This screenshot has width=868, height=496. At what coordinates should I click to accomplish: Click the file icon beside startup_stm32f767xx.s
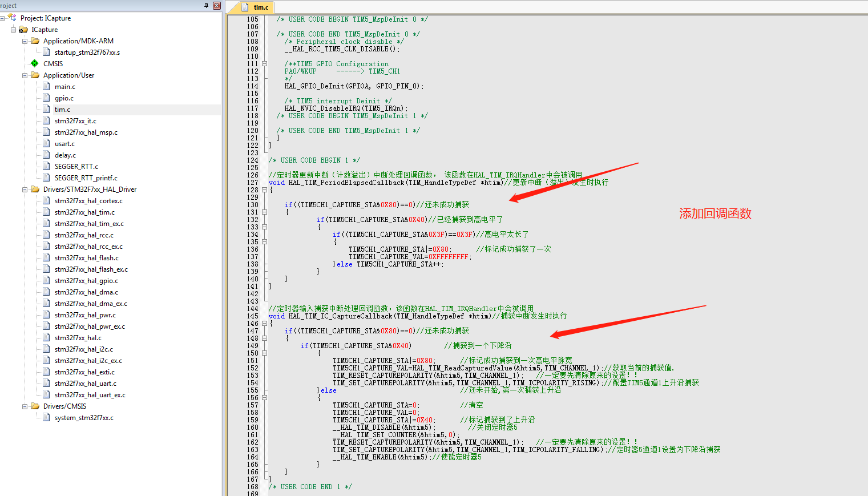click(x=46, y=52)
